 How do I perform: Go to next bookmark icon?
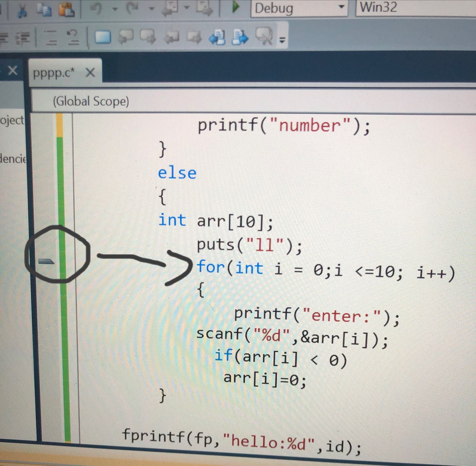tap(148, 37)
